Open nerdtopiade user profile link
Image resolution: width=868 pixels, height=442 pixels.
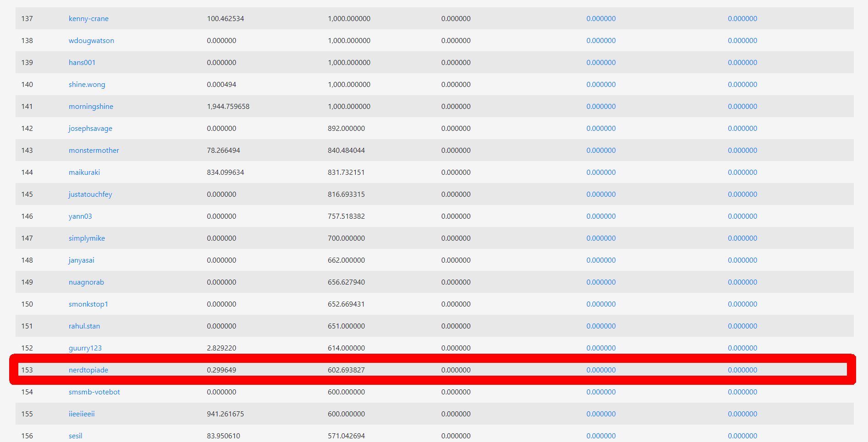point(88,370)
